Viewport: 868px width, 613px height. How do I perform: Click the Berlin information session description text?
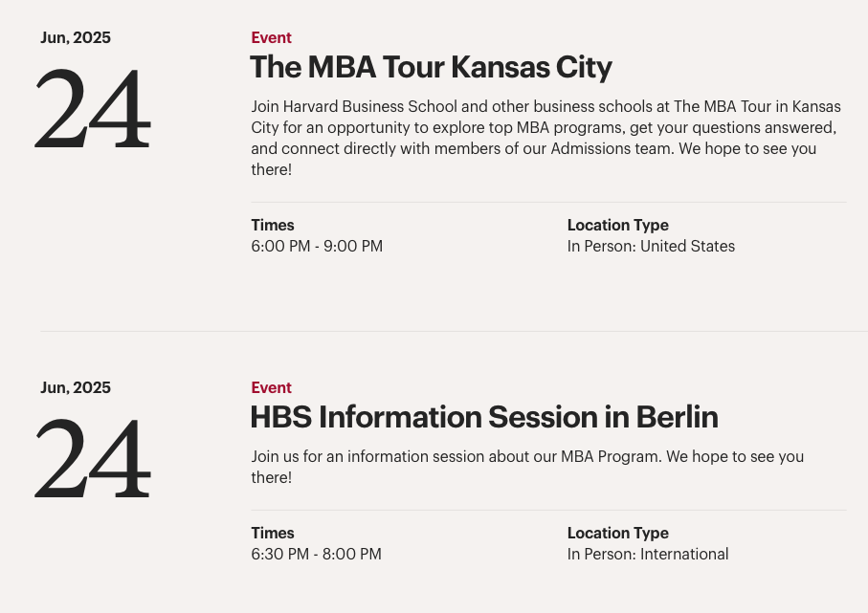(x=527, y=467)
